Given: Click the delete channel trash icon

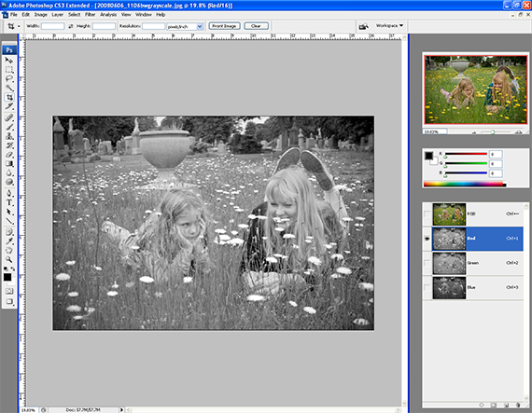Looking at the screenshot, I should click(518, 405).
